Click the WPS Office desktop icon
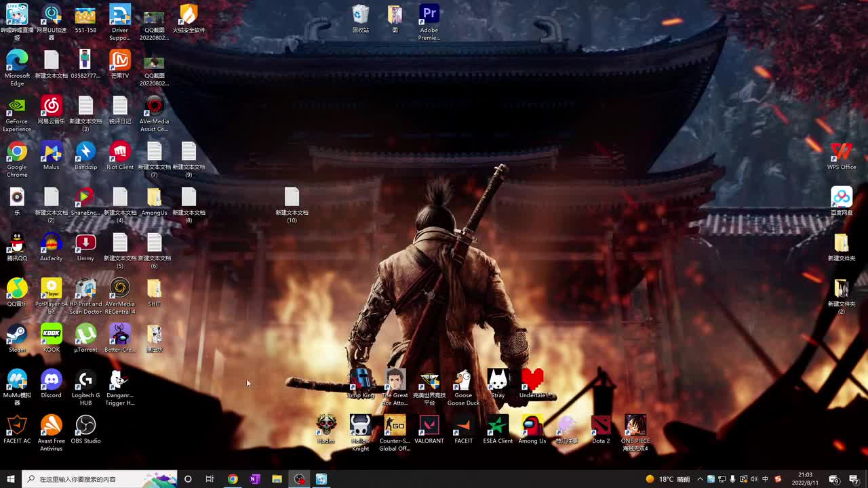This screenshot has height=488, width=868. 842,156
